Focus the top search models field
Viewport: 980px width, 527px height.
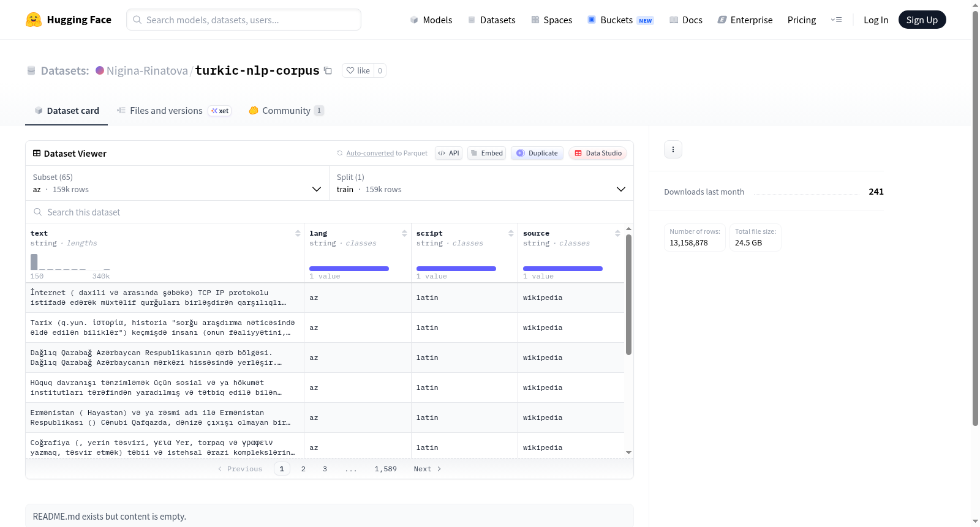pos(244,20)
